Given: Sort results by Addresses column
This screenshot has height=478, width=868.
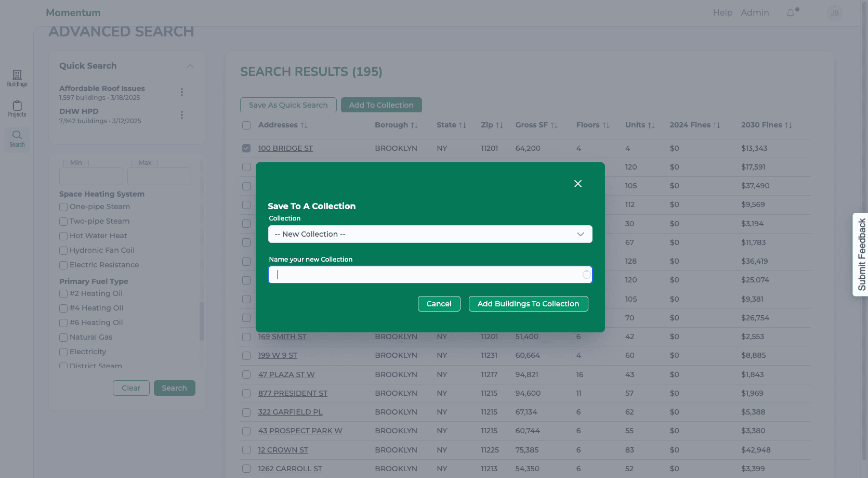Looking at the screenshot, I should [304, 125].
